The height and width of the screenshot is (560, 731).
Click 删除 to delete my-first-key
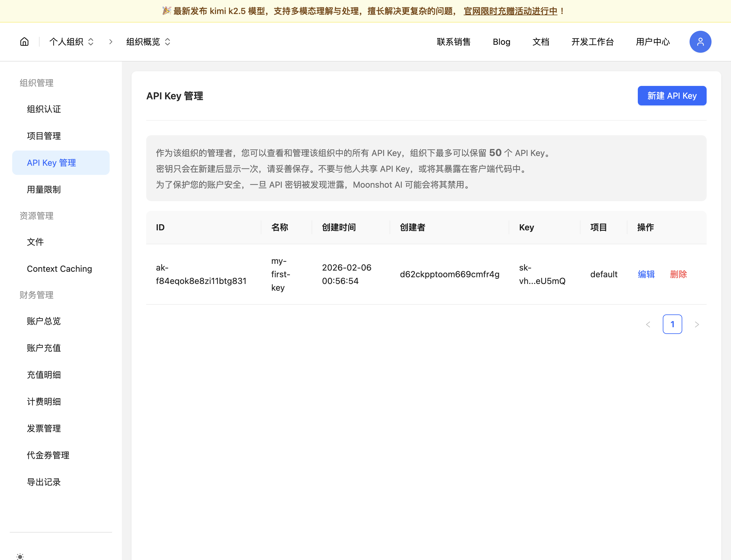[x=679, y=274]
